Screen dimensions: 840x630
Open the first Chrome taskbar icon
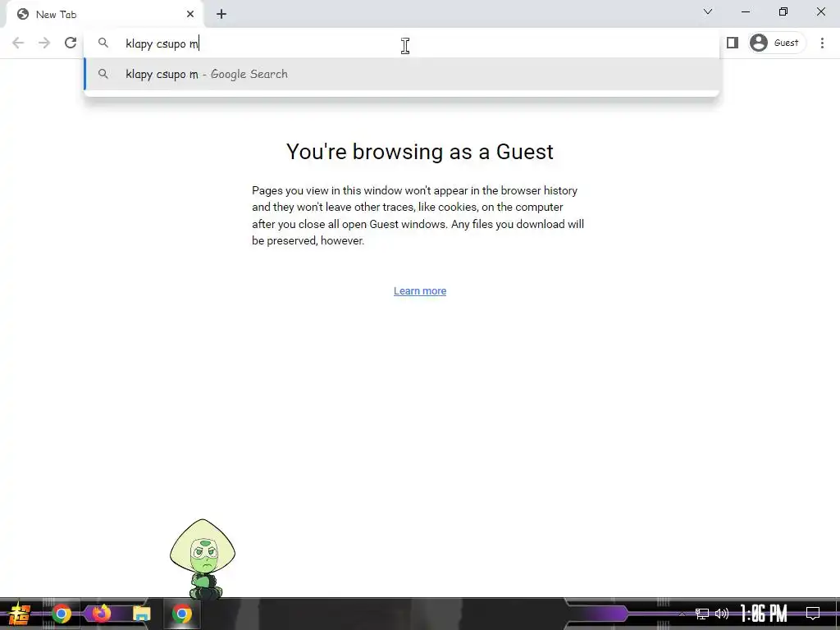click(62, 614)
